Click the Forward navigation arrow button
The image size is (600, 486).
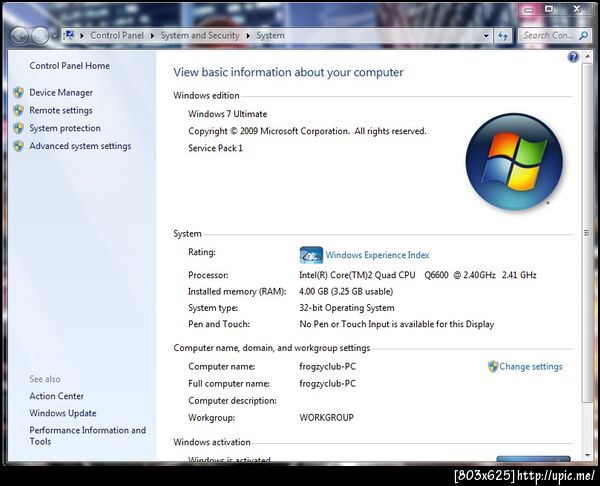click(40, 36)
